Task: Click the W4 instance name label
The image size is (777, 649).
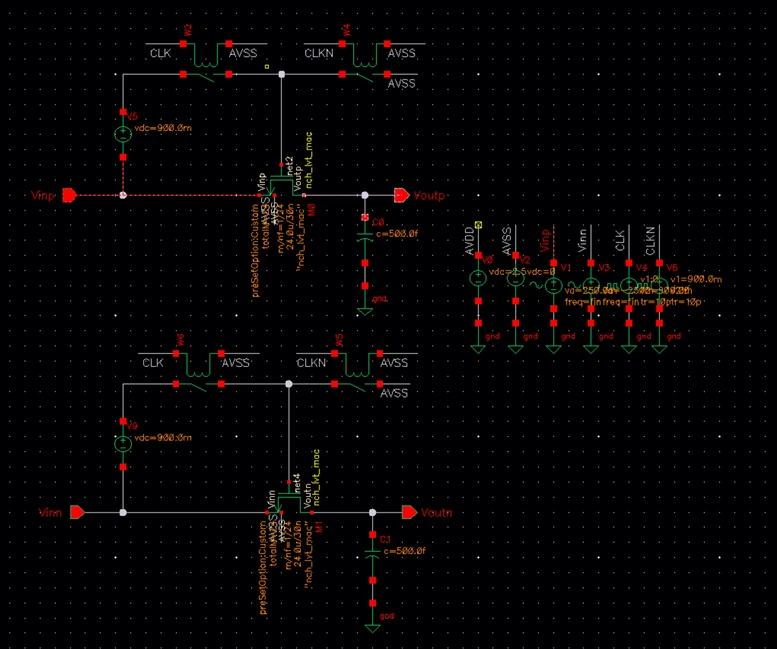Action: click(347, 30)
